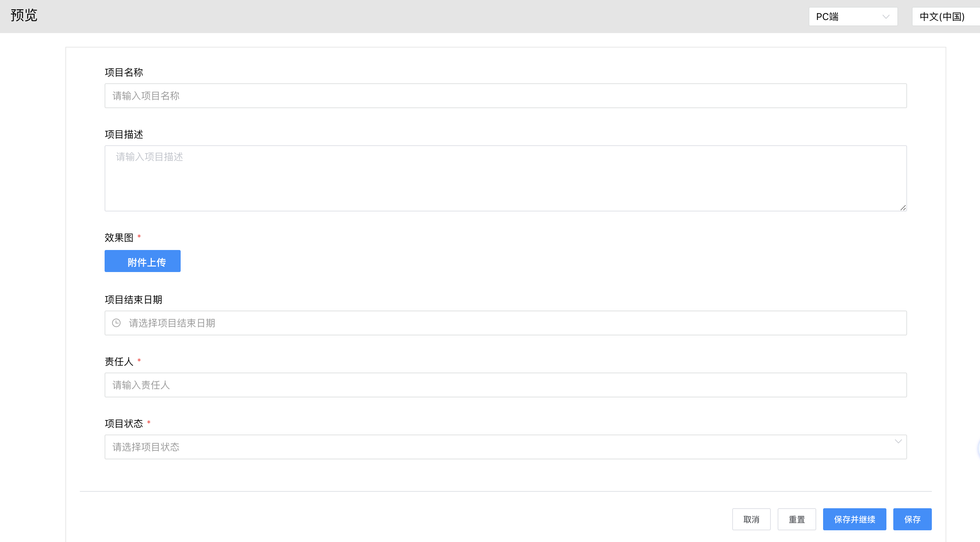The width and height of the screenshot is (980, 542).
Task: Focus the 请输入责任人 input field
Action: (505, 385)
